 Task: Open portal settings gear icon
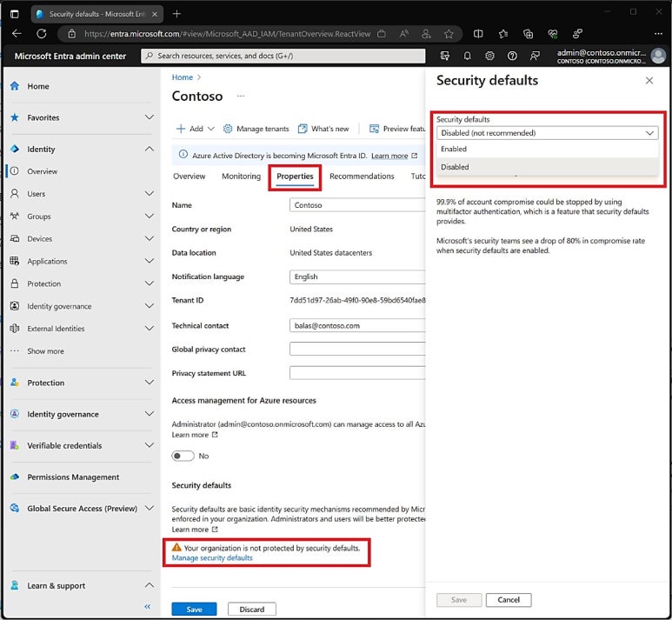[490, 56]
